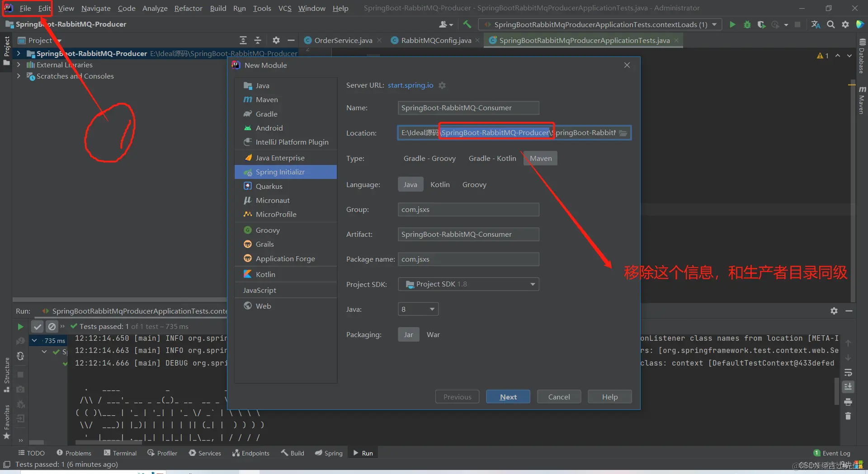This screenshot has width=868, height=474.
Task: Select Quarkus module generator
Action: coord(286,186)
